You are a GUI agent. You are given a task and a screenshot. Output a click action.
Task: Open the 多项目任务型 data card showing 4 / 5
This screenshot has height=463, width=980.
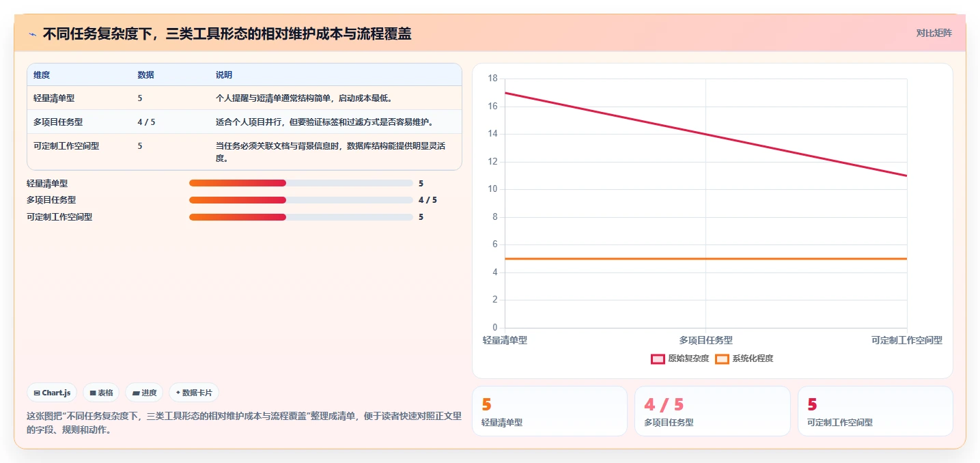tap(712, 411)
